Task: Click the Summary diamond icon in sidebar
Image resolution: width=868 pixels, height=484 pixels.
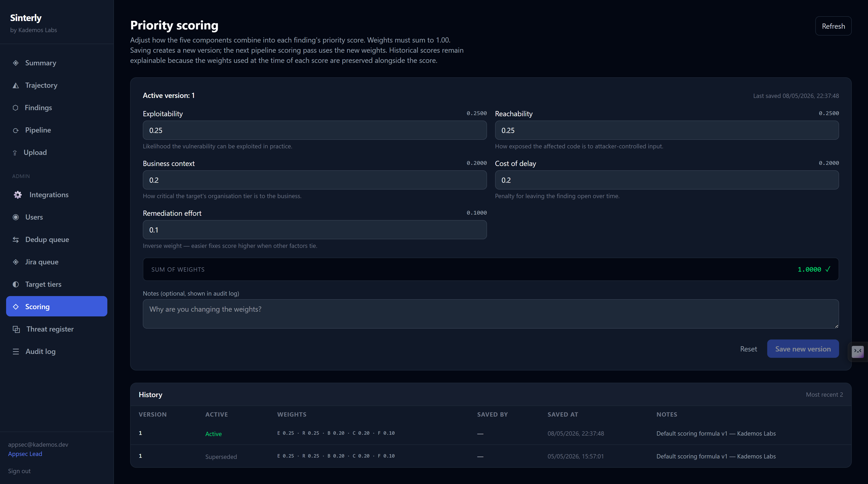Action: pyautogui.click(x=16, y=63)
